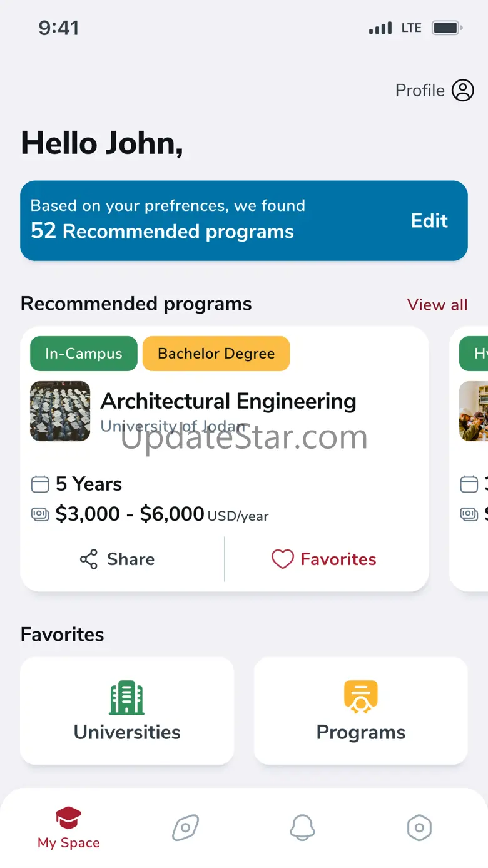
Task: Tap the Bachelor Degree yellow tag
Action: (216, 354)
